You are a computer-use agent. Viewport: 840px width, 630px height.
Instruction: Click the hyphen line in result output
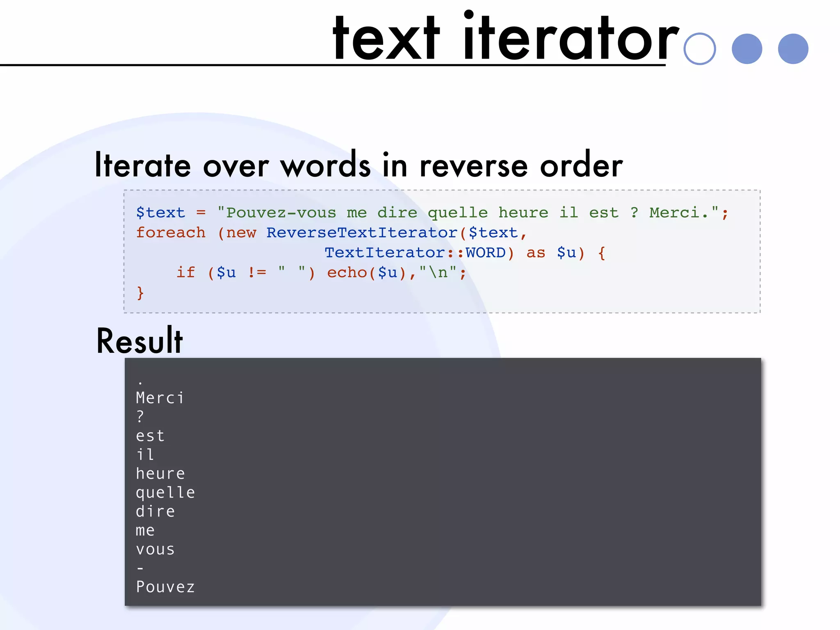[x=140, y=568]
